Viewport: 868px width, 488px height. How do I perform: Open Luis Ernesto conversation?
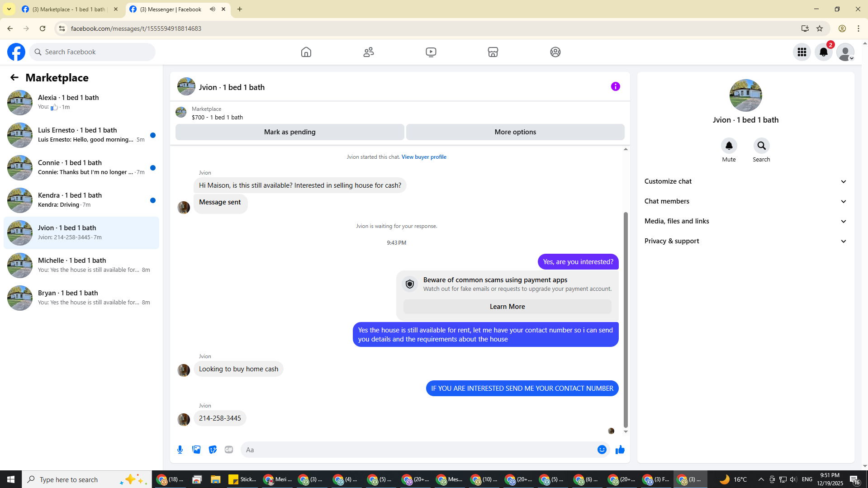(81, 135)
